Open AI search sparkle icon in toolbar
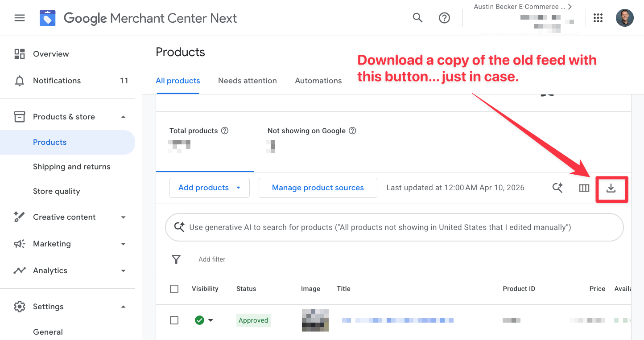The height and width of the screenshot is (340, 644). click(x=557, y=188)
